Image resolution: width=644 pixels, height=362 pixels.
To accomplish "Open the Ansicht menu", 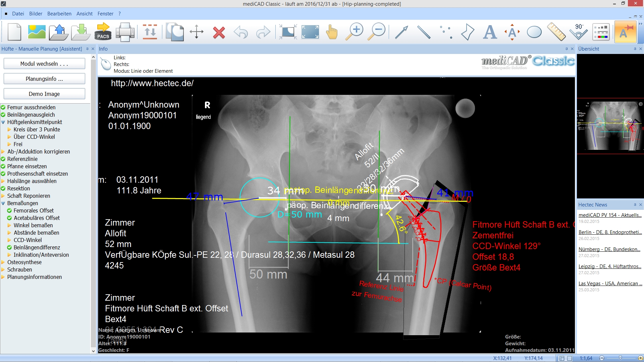I will pyautogui.click(x=85, y=14).
